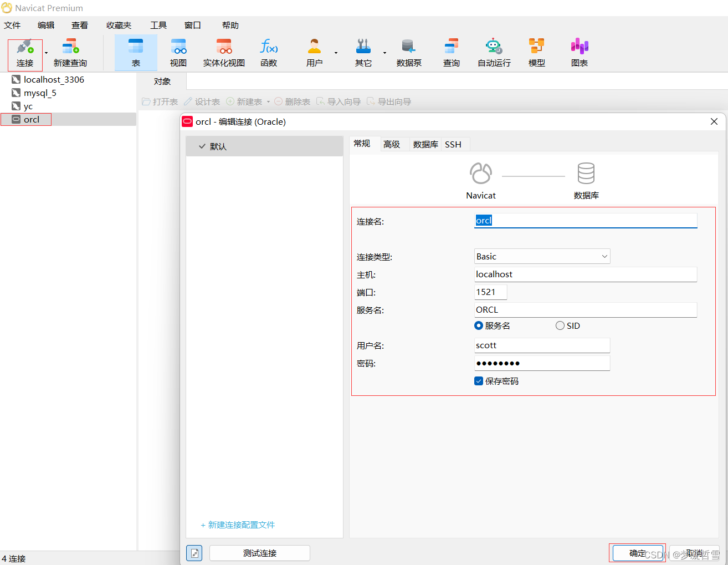Viewport: 728px width, 565px height.
Task: Click the User (用户) toolbar icon
Action: pyautogui.click(x=314, y=53)
